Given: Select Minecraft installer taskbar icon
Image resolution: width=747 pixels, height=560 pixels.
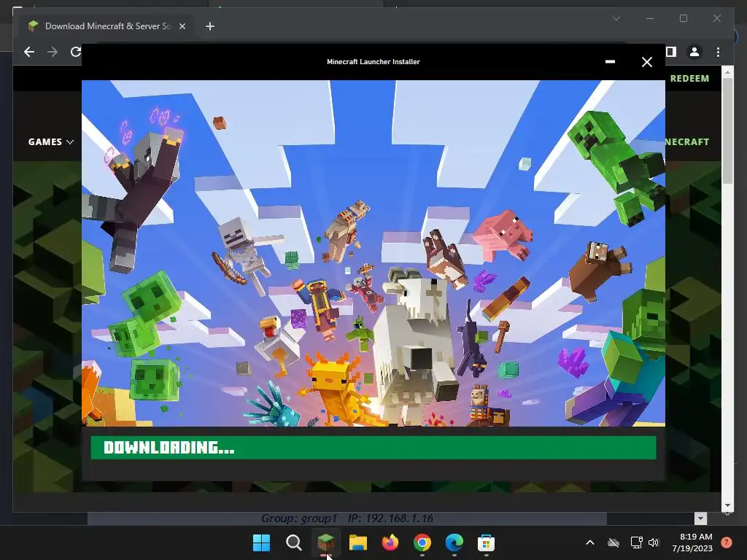Looking at the screenshot, I should pyautogui.click(x=326, y=542).
